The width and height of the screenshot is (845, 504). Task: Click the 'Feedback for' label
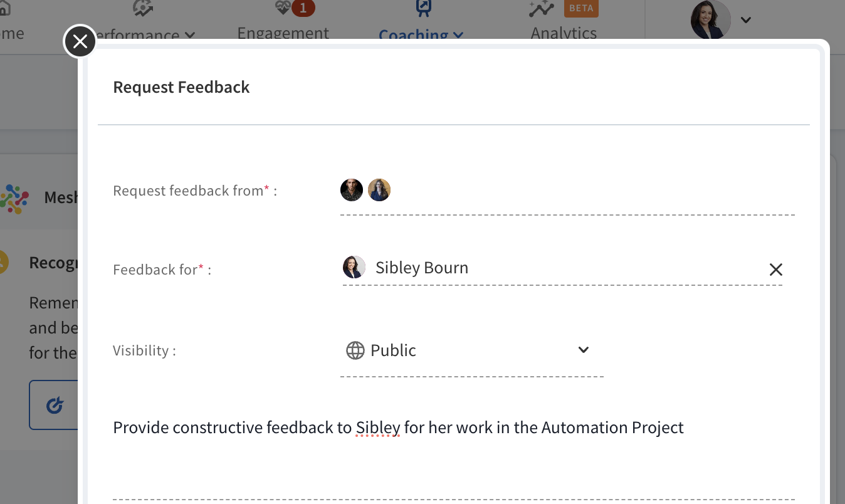point(162,270)
